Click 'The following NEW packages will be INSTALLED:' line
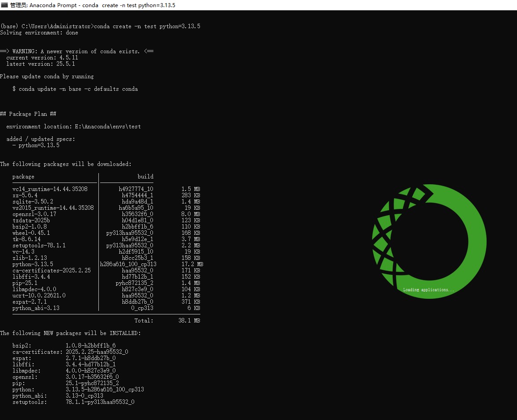This screenshot has width=517, height=420. click(70, 333)
